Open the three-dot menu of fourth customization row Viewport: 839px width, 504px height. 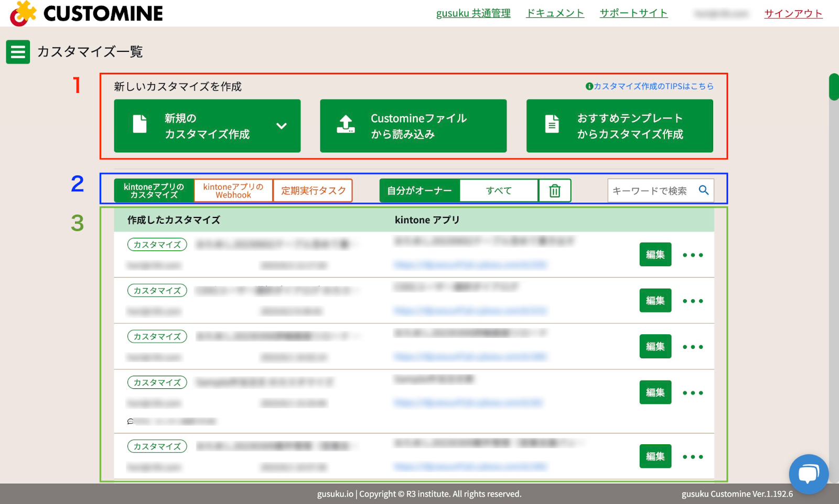point(693,393)
